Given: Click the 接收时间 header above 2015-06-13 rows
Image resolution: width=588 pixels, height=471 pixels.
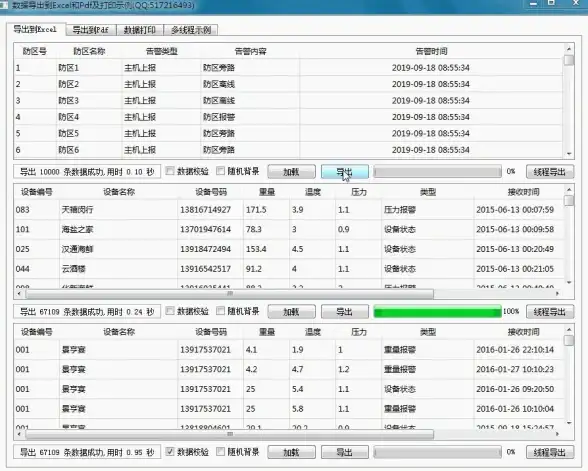Looking at the screenshot, I should (523, 192).
